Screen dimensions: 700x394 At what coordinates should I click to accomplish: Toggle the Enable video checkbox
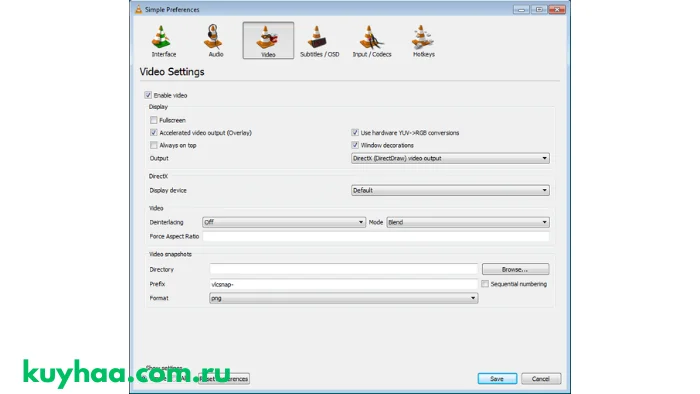tap(148, 95)
